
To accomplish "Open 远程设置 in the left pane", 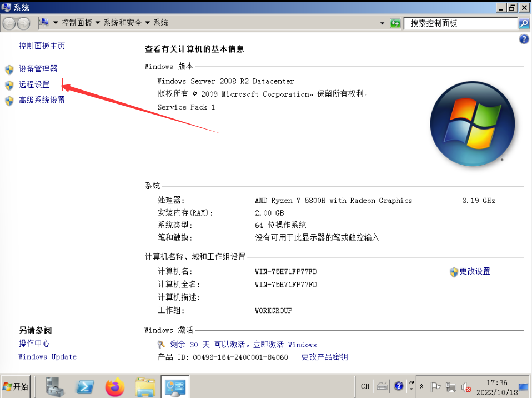I will click(34, 84).
